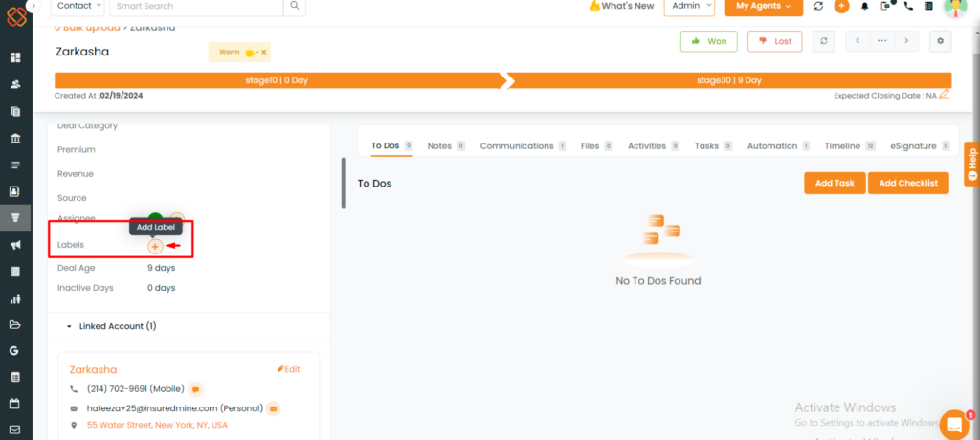The image size is (980, 440).
Task: Click the Add Checklist button
Action: click(x=908, y=183)
